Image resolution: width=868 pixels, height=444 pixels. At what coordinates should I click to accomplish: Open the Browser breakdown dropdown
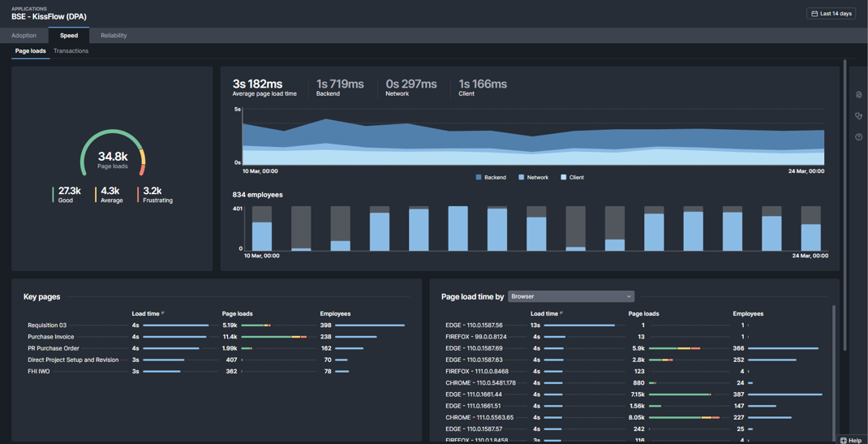pos(570,296)
